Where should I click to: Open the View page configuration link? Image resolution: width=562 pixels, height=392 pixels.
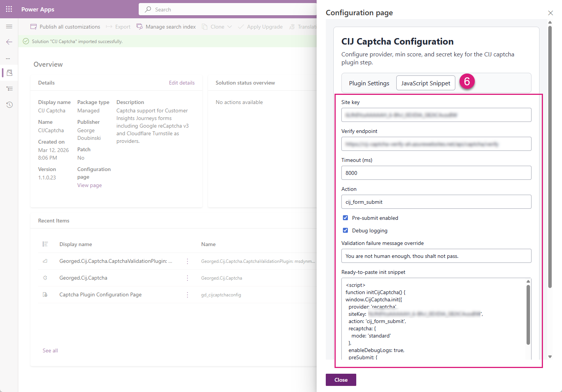pyautogui.click(x=90, y=185)
